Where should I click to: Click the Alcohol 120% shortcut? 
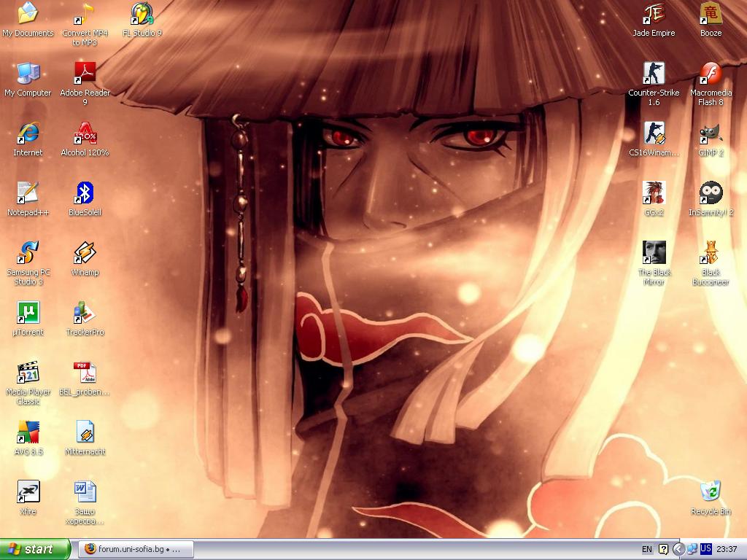[85, 133]
